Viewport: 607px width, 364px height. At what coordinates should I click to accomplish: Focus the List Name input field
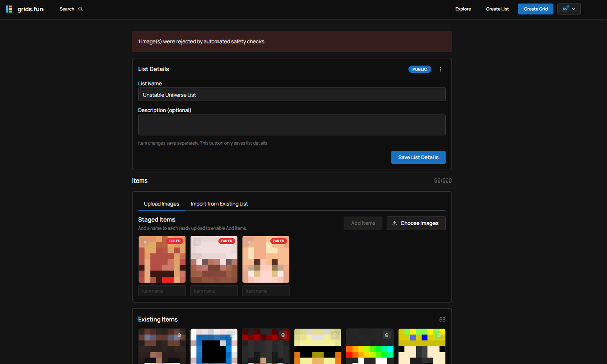pos(292,95)
